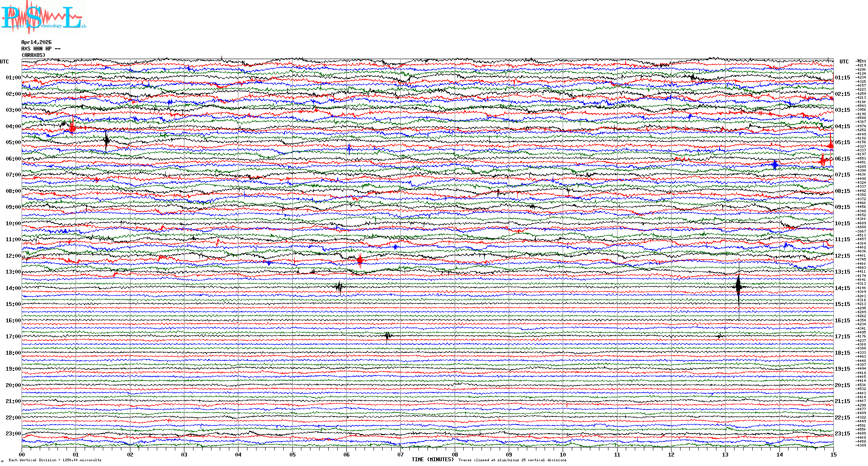Click the 12:15 time label on right axis
868x466 pixels.
pos(842,256)
